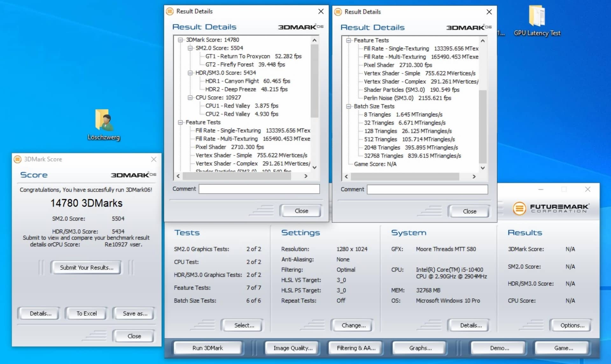Click the 14780 3DMarks score text
Image resolution: width=611 pixels, height=364 pixels.
click(86, 203)
